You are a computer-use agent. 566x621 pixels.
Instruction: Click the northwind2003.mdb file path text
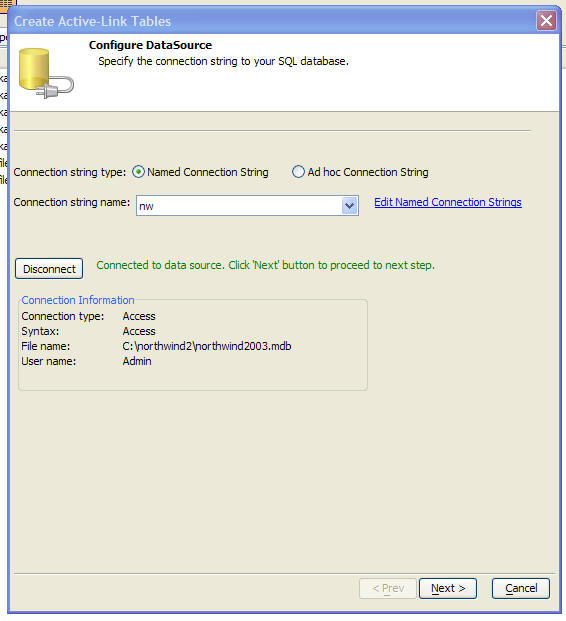coord(207,346)
